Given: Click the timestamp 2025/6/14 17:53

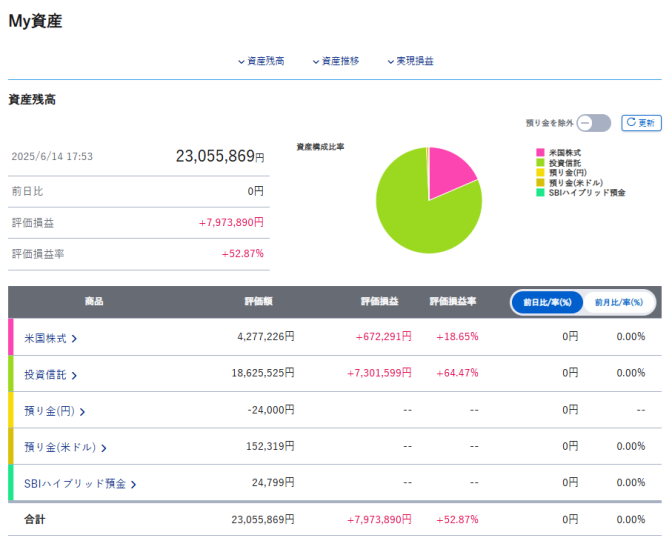Looking at the screenshot, I should (52, 156).
